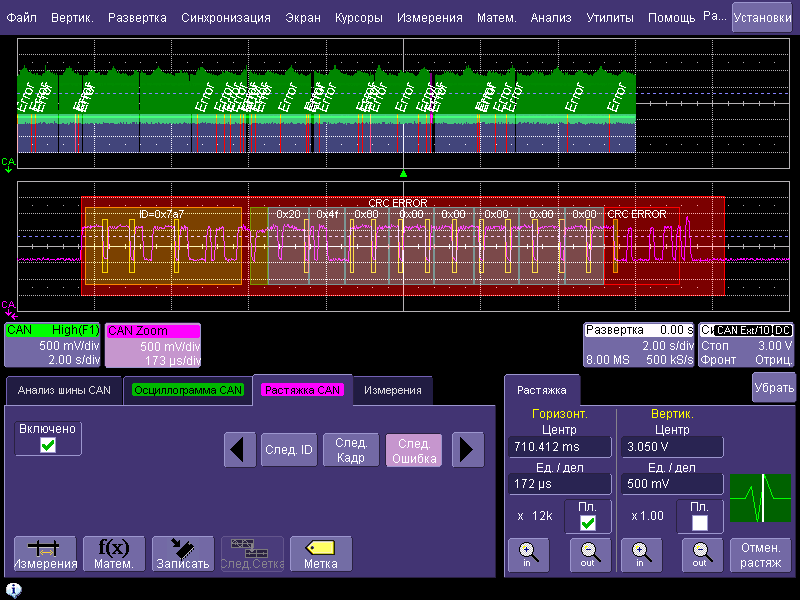The width and height of the screenshot is (800, 600).
Task: Toggle the Включено checkbox
Action: coord(48,445)
